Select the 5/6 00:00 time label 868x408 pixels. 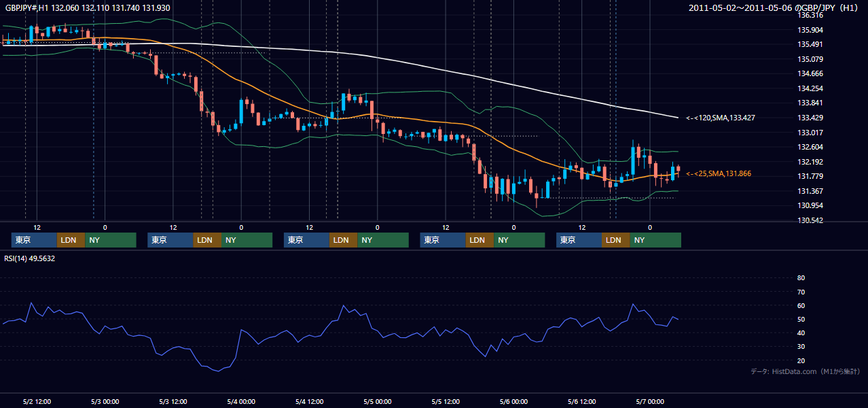[513, 401]
